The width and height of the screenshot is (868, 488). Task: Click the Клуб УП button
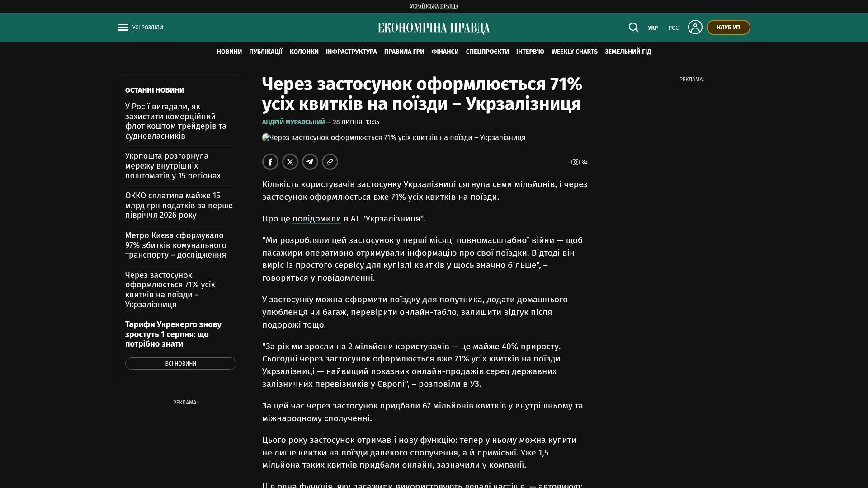(x=728, y=28)
